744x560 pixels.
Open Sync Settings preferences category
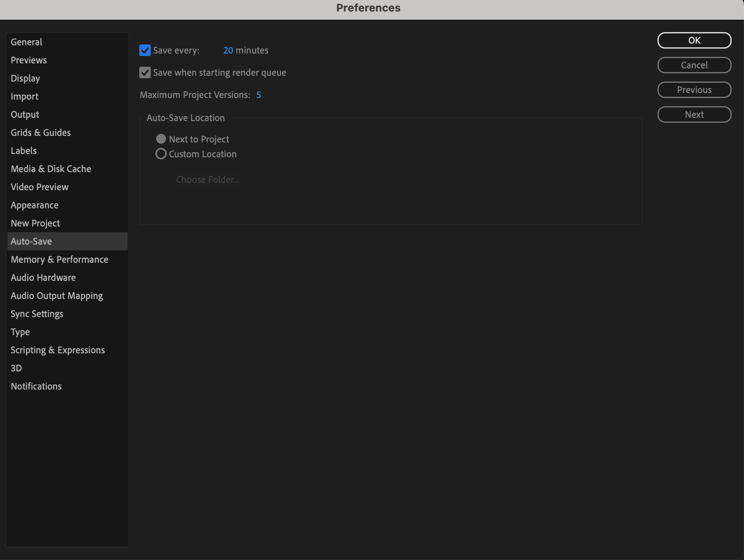(68, 314)
